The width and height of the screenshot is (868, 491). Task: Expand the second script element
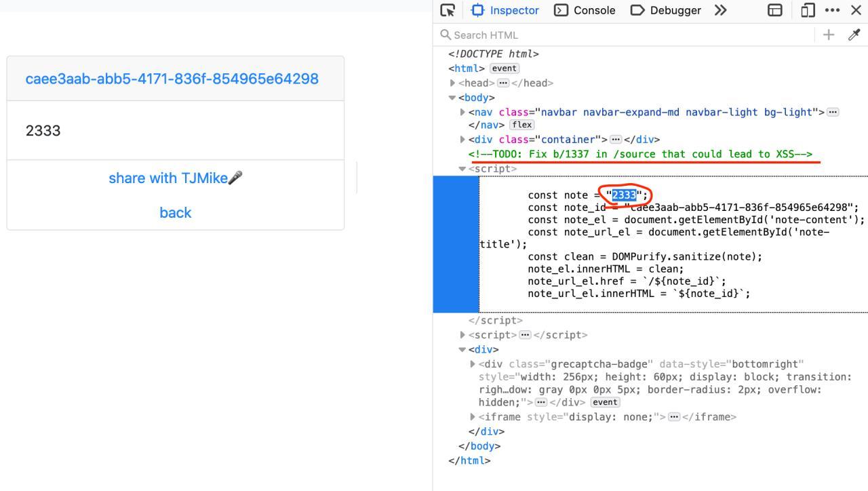463,334
